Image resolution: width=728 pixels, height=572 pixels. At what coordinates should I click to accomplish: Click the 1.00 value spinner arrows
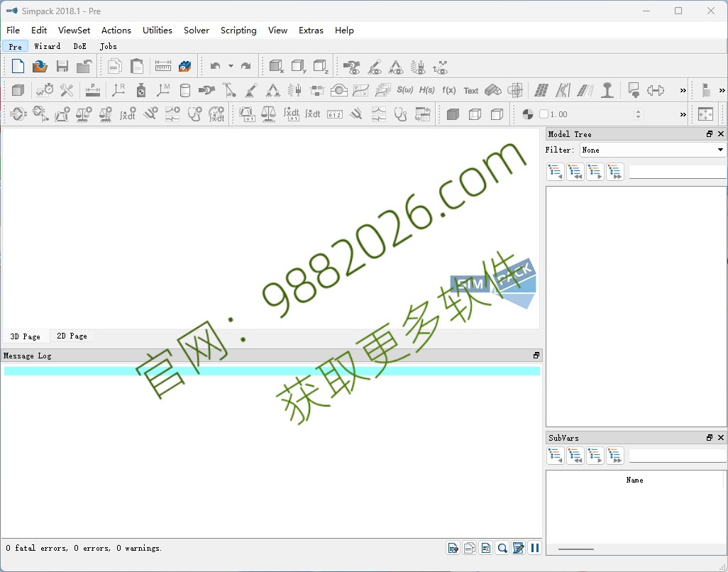point(639,114)
